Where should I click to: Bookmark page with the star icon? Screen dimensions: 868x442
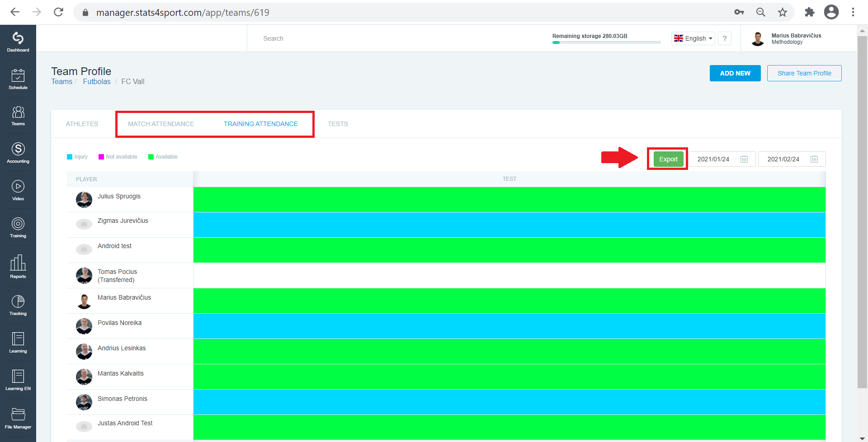pos(783,12)
